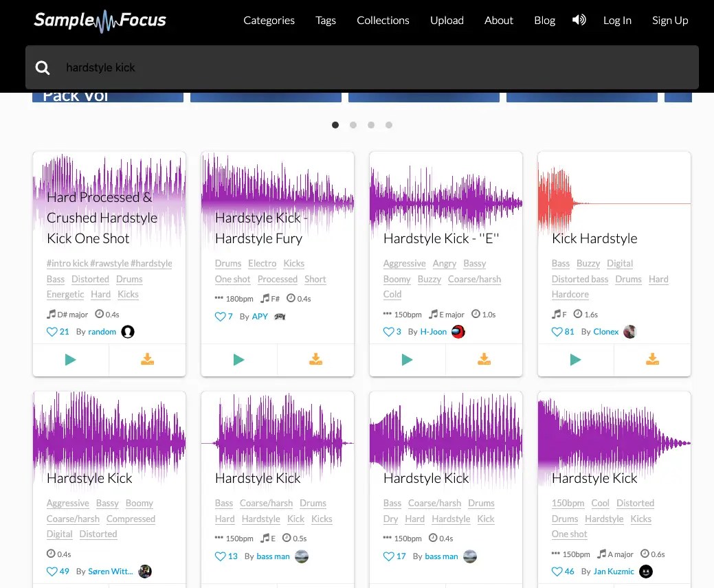Open the Aggressive tag link
This screenshot has width=714, height=588.
coord(404,263)
